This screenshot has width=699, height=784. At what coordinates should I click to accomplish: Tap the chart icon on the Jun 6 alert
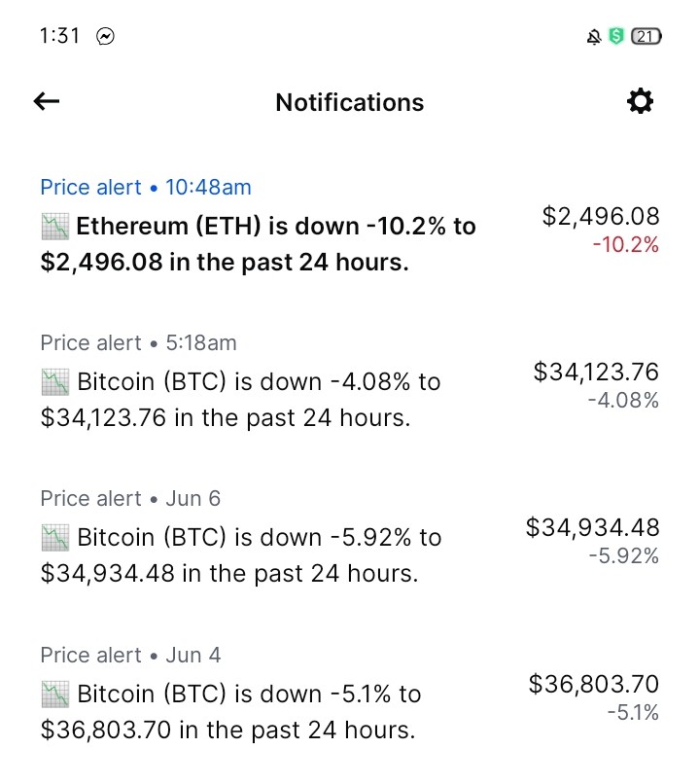coord(55,538)
